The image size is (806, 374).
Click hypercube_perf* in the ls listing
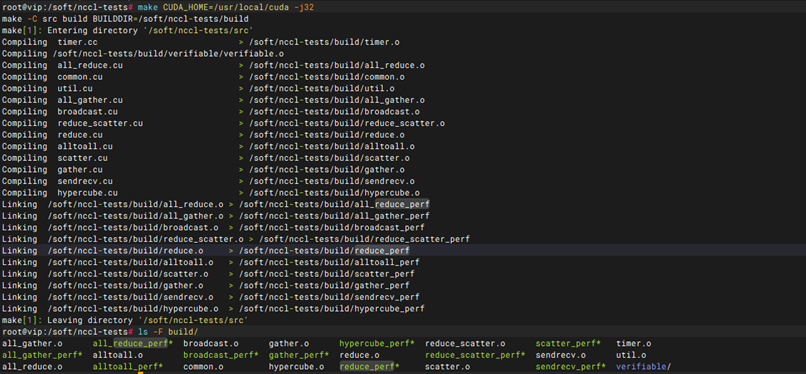tap(377, 344)
